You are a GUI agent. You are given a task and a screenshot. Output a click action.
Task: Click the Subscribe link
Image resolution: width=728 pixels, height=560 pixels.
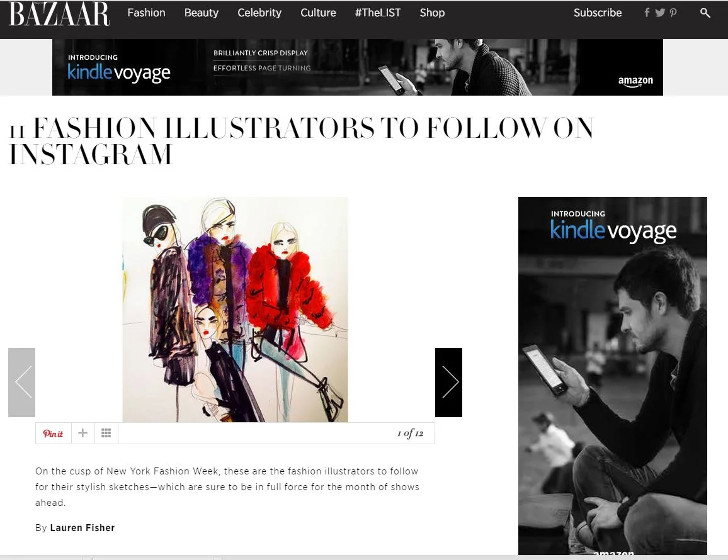[x=598, y=13]
